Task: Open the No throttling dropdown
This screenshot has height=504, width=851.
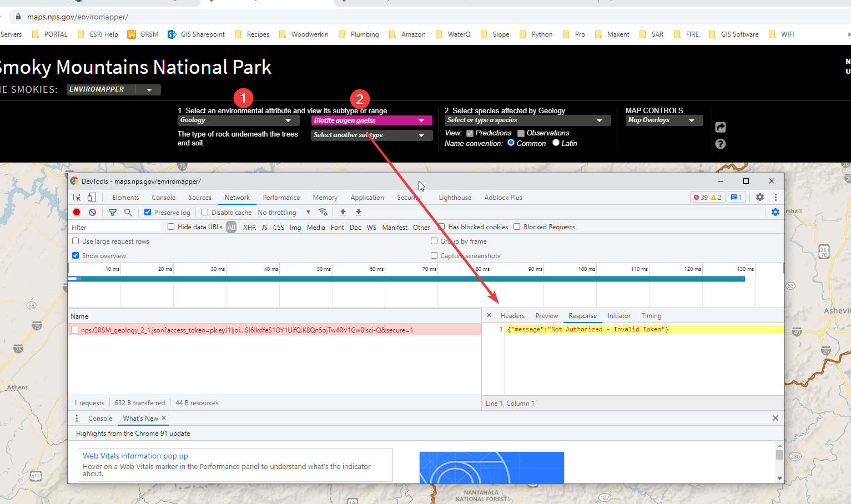Action: pos(283,212)
